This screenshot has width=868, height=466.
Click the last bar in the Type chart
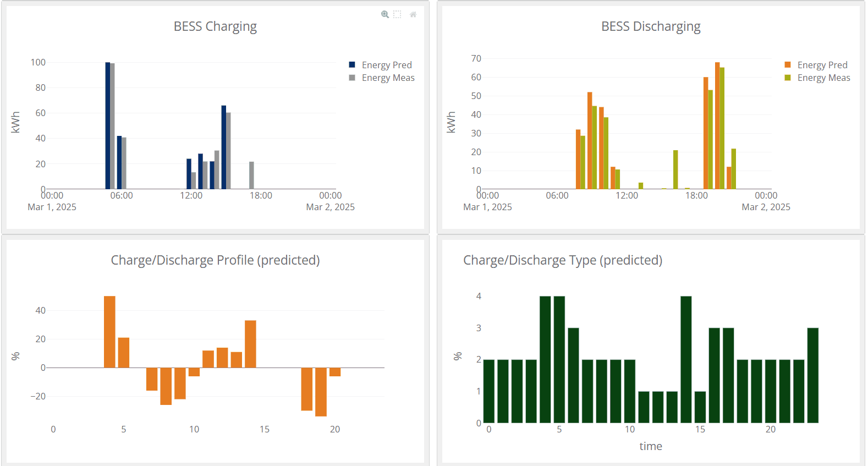pos(813,375)
